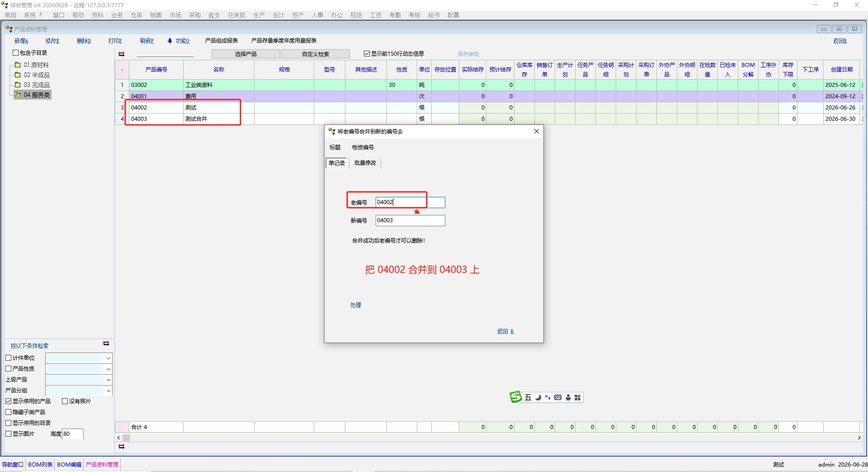Viewport: 868px width, 472px height.
Task: Click the horizontal scrollbar right arrow
Action: click(x=859, y=438)
